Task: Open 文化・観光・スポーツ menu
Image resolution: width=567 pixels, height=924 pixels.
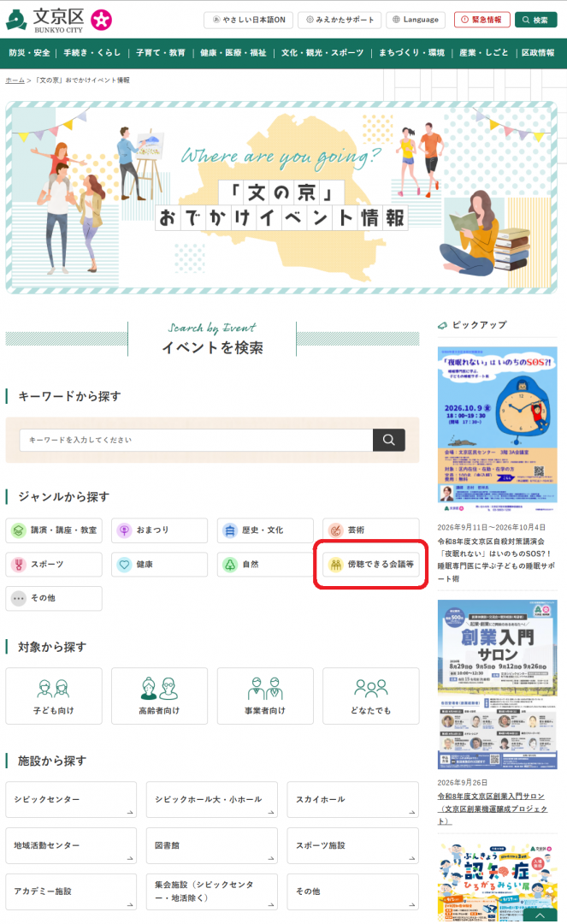Action: pos(322,53)
